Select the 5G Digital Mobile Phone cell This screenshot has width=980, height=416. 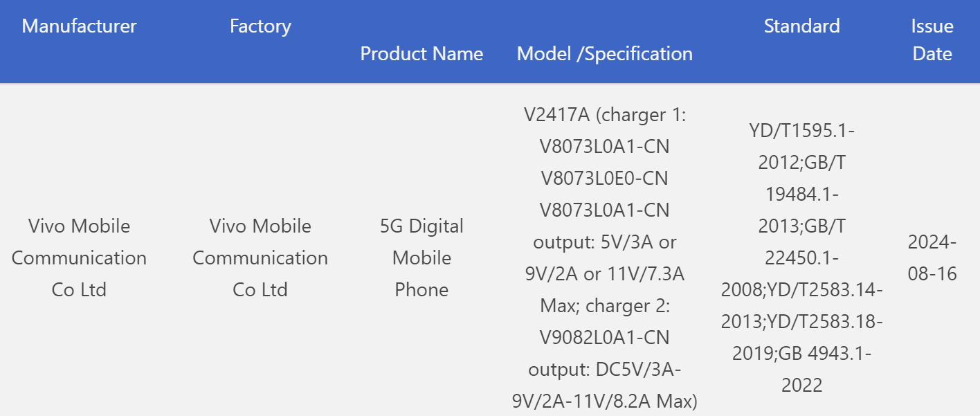tap(421, 257)
